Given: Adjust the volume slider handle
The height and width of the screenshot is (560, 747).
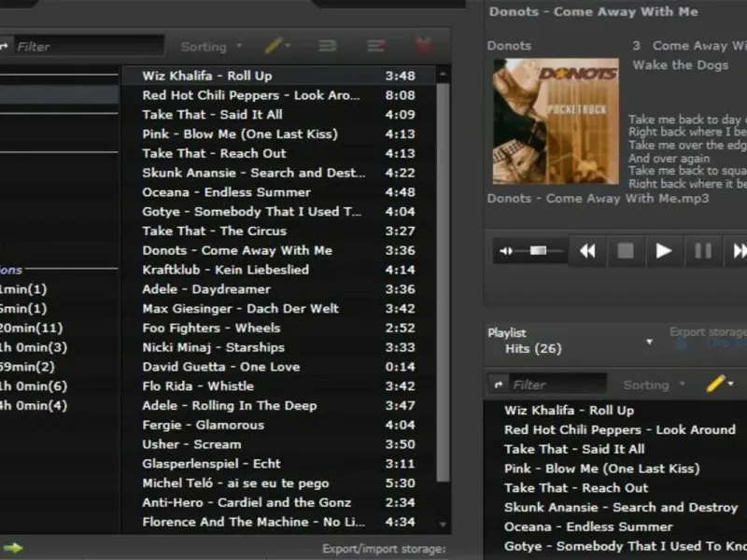Looking at the screenshot, I should (538, 250).
